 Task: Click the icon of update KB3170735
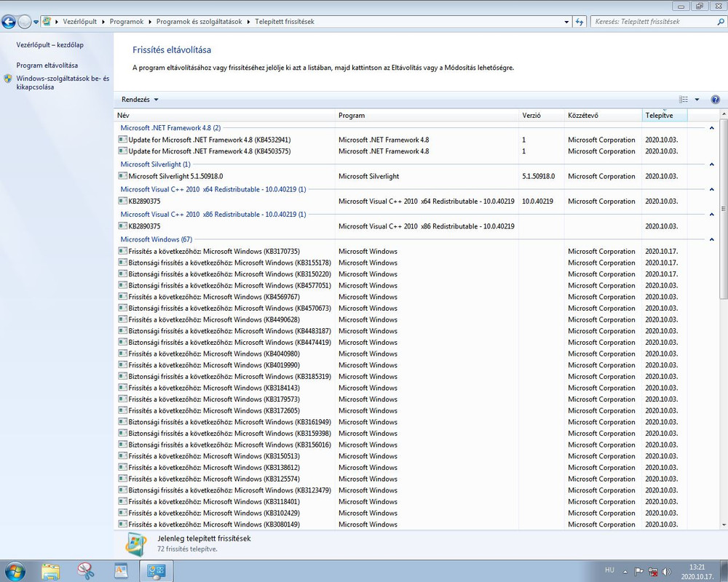click(122, 251)
